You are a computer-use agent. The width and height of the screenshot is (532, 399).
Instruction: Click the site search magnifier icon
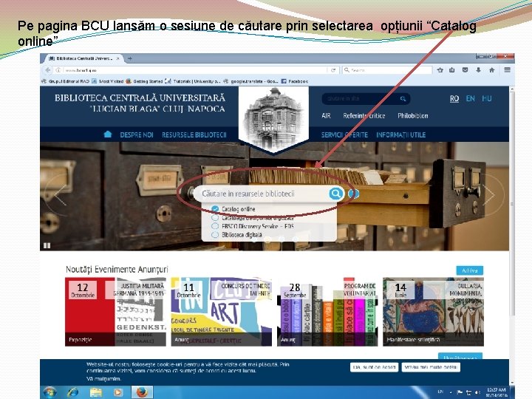click(x=403, y=99)
